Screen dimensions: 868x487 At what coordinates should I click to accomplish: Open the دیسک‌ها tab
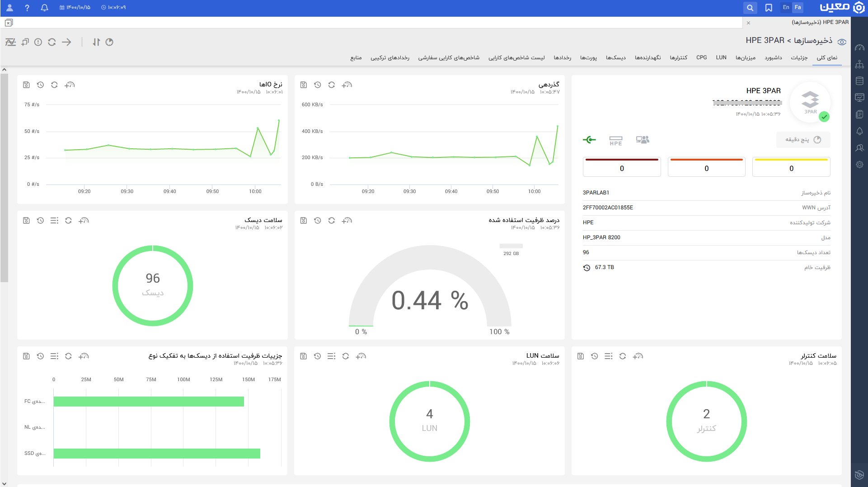point(616,57)
